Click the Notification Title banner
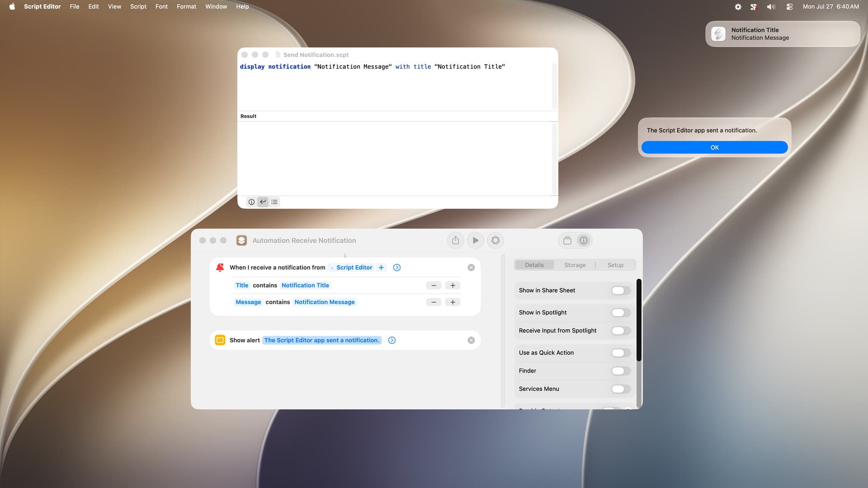The image size is (868, 488). point(783,34)
